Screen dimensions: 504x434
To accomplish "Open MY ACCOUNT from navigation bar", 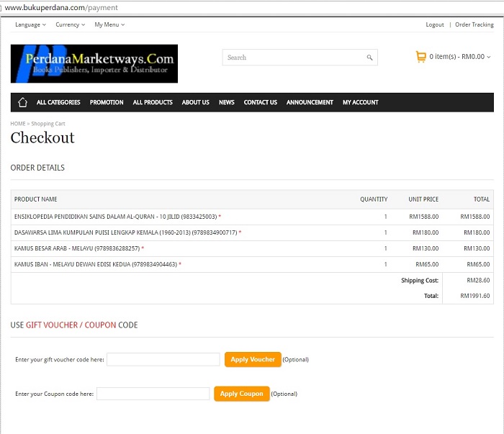I will pyautogui.click(x=360, y=102).
